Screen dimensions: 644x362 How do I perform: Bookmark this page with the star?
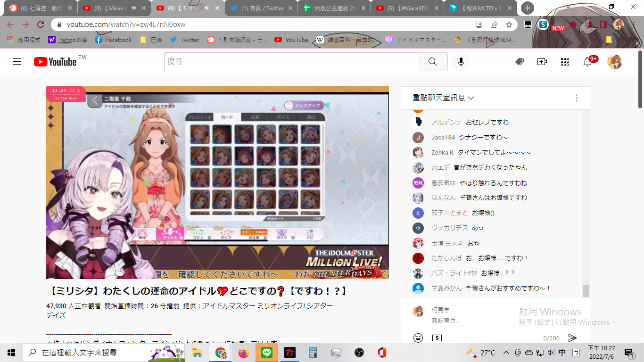tap(509, 25)
